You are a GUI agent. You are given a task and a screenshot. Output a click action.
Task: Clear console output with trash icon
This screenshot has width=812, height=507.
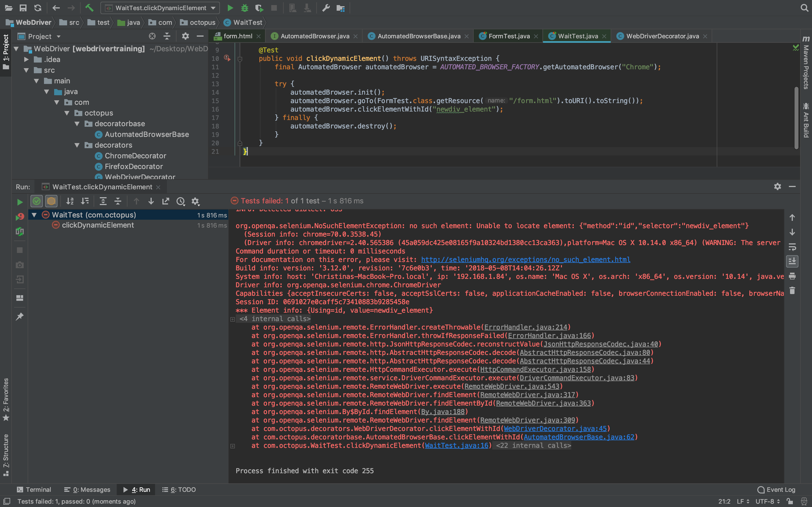pos(792,291)
